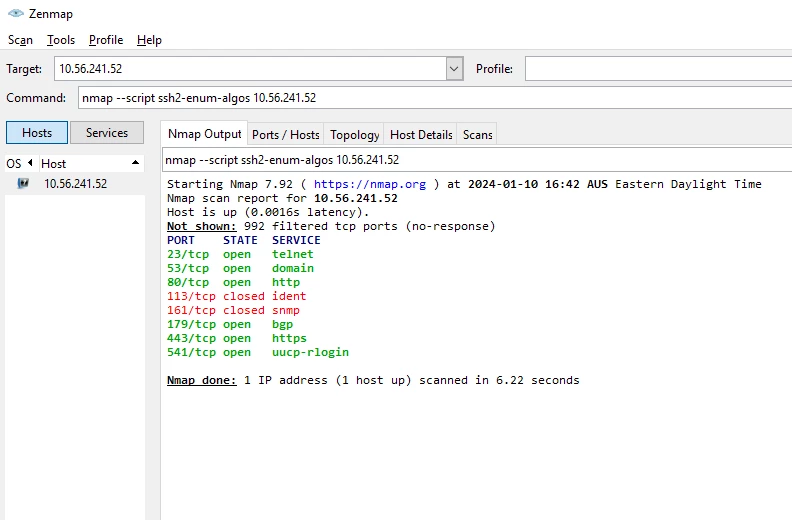
Task: Click the SERVICE column heading in output
Action: coord(296,240)
